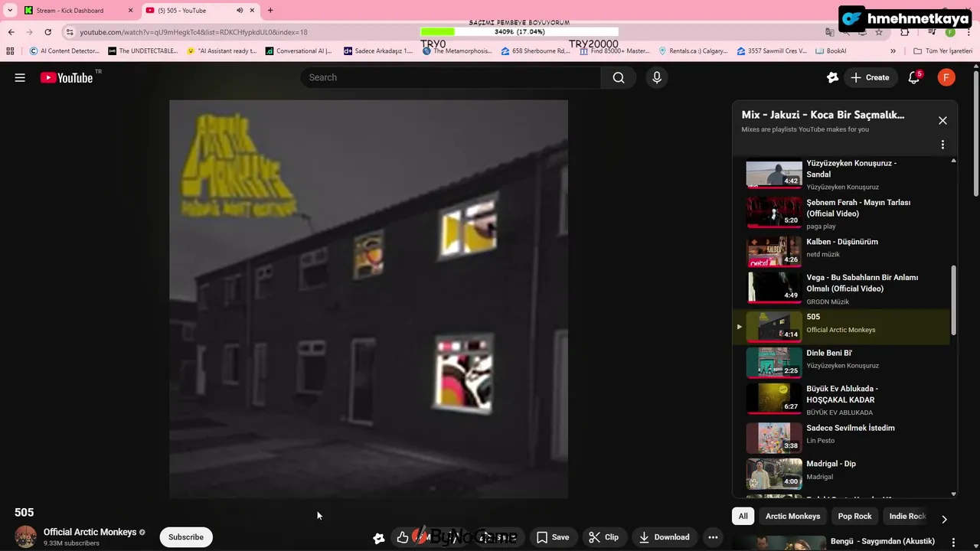Viewport: 980px width, 551px height.
Task: Select Vega - Bu Sabahların Bir Anlamı Olmalı
Action: tap(841, 288)
